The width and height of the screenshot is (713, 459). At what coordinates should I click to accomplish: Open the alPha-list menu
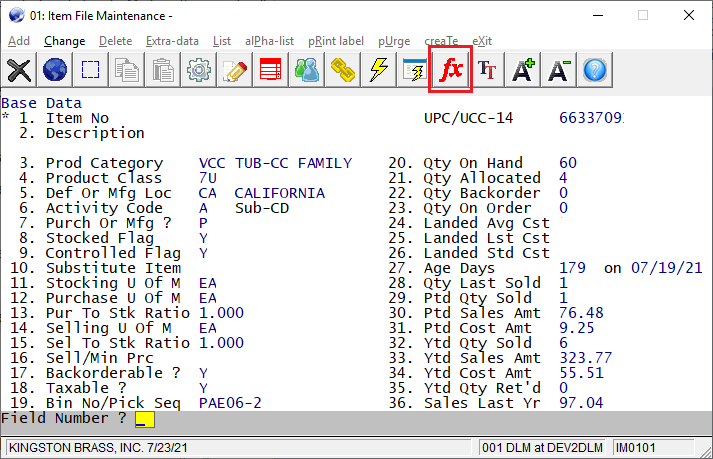pyautogui.click(x=270, y=41)
